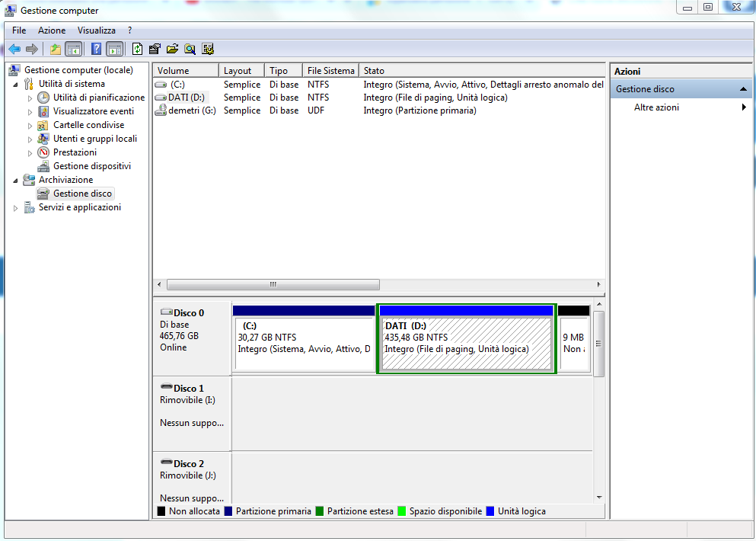Click the last toolbar icon with yellow star

207,50
